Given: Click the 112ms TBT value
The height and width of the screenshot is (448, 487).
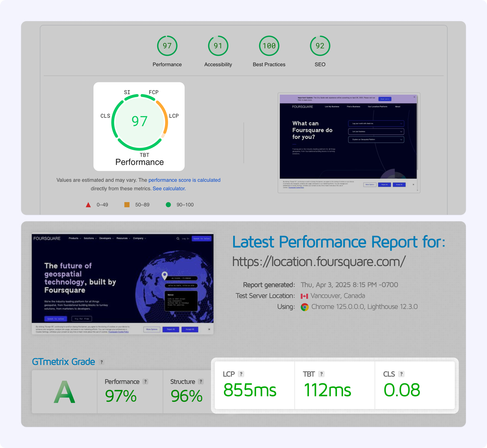Looking at the screenshot, I should pyautogui.click(x=328, y=390).
